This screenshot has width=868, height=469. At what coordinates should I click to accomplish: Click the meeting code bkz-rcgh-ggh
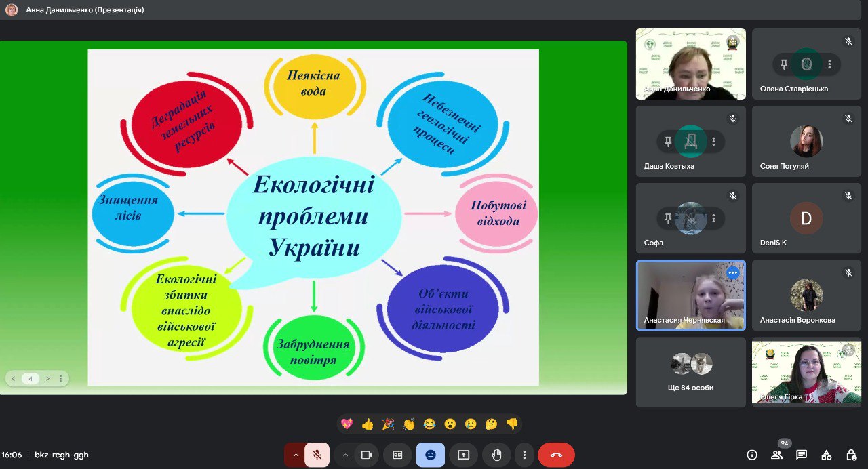pos(62,455)
